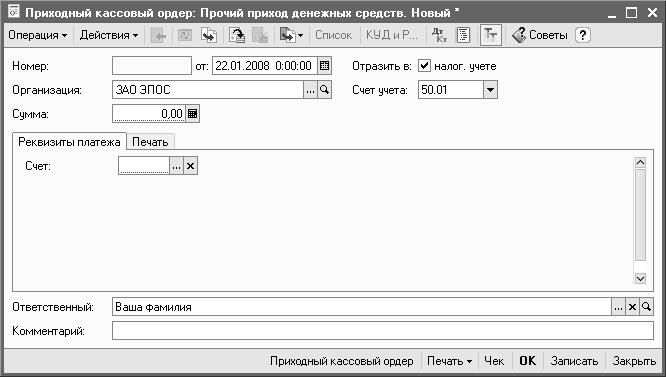
Task: Click the greyed-out unpost document icon
Action: [260, 35]
